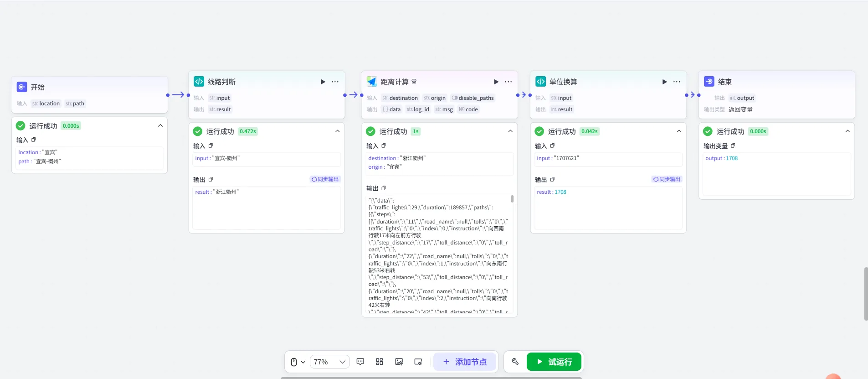Image resolution: width=868 pixels, height=379 pixels.
Task: Open more options for 距离计算 node
Action: click(508, 82)
